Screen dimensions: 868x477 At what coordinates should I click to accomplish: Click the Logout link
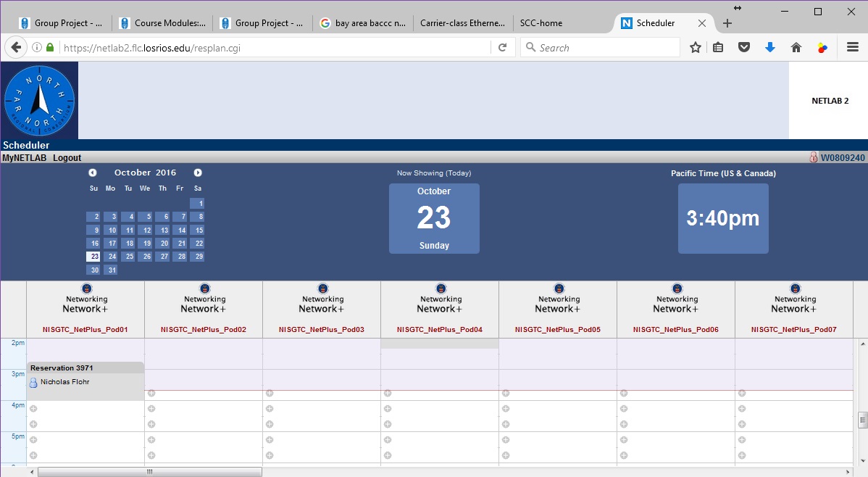pos(67,158)
